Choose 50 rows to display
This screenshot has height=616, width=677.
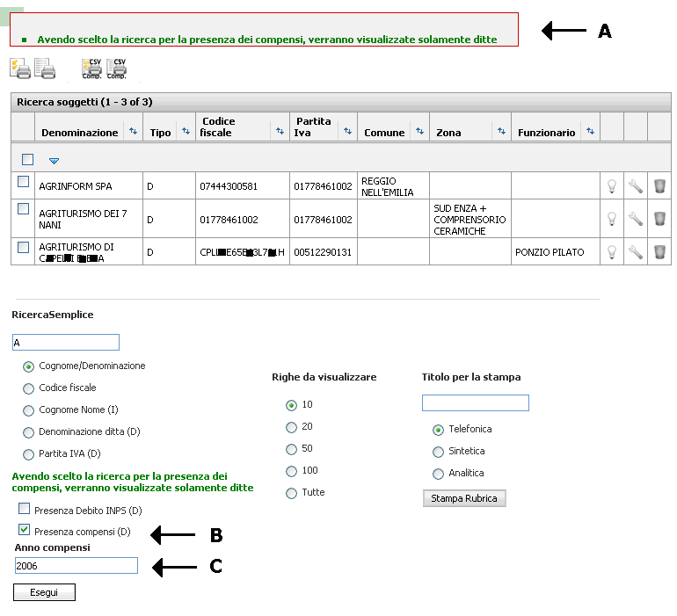click(x=291, y=449)
